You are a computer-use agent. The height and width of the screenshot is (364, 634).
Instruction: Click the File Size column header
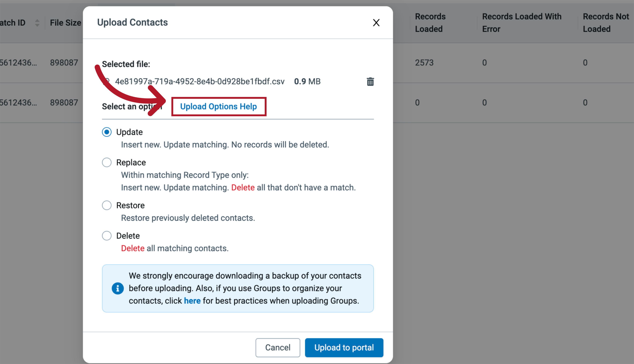pyautogui.click(x=65, y=23)
